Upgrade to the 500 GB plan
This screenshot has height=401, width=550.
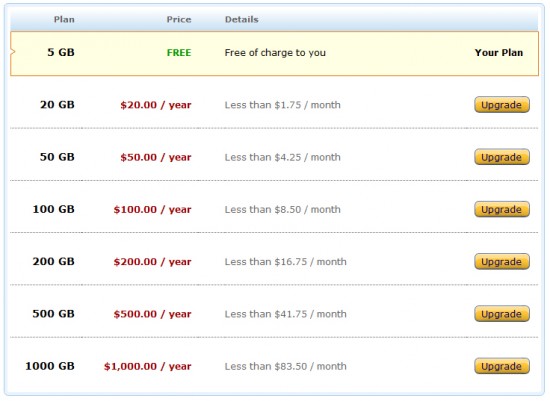tap(502, 314)
